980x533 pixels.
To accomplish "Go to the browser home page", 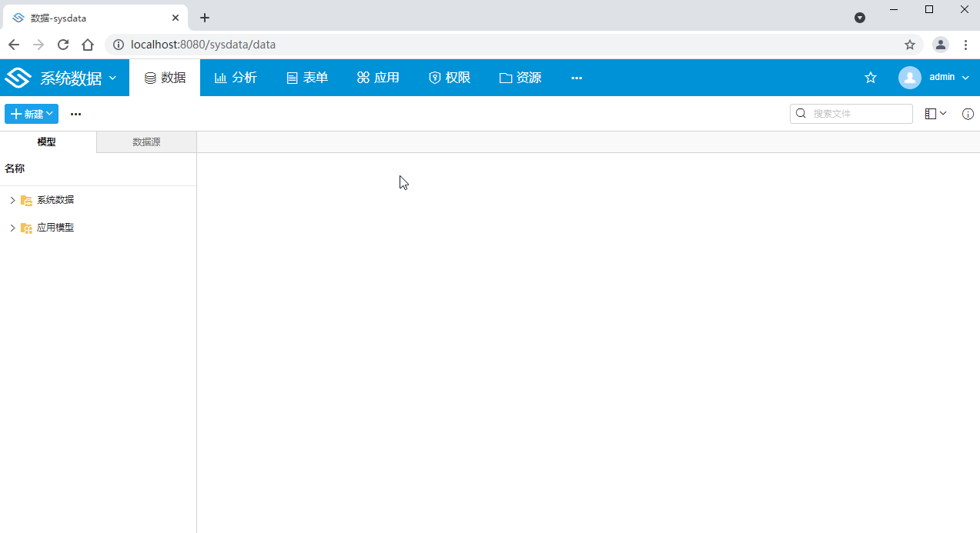I will 88,45.
